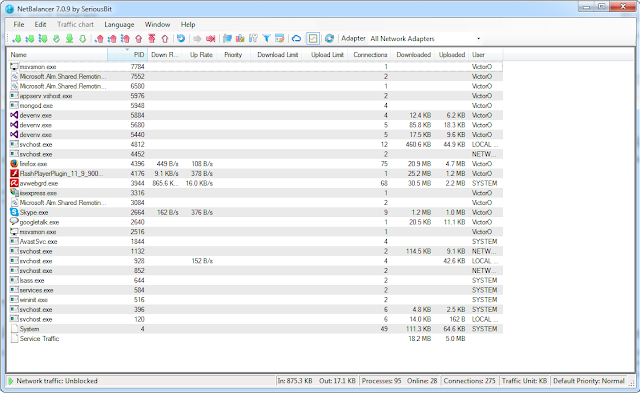Sort by the PID column header
This screenshot has height=393, width=640.
(x=127, y=55)
